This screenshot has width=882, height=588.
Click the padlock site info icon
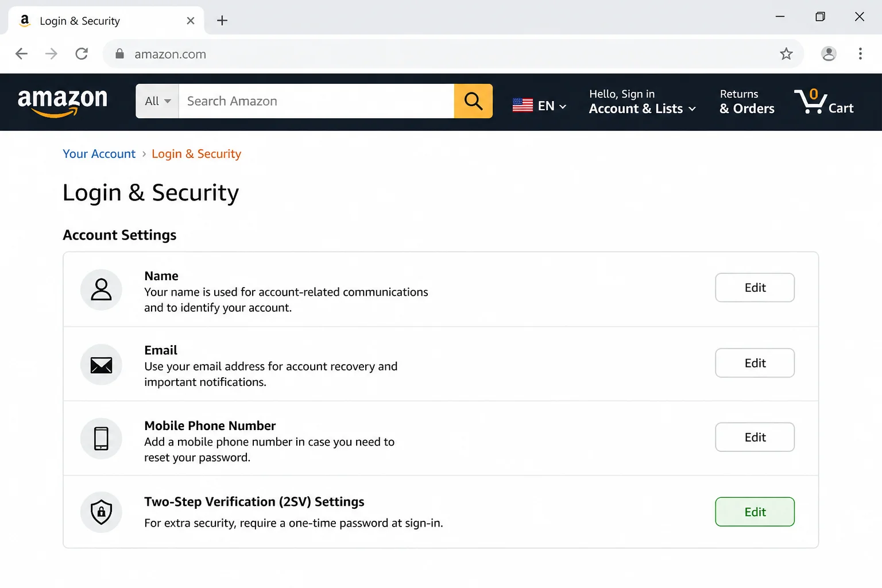[119, 53]
